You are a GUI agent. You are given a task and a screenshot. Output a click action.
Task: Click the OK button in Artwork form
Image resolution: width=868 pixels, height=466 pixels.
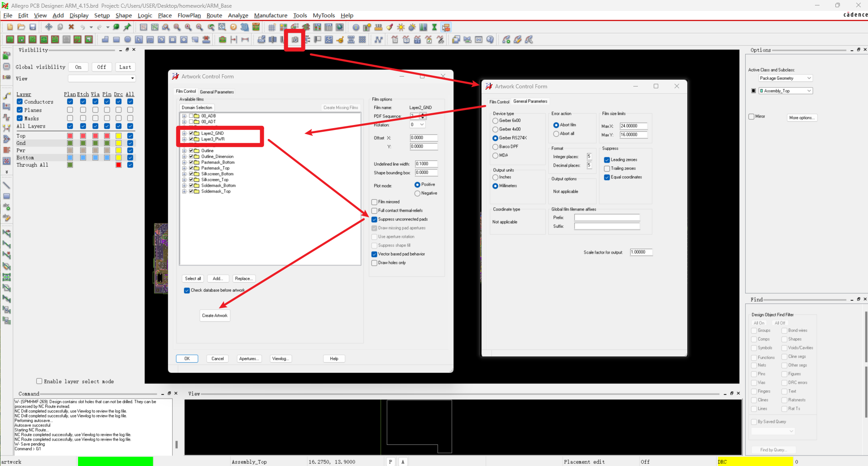pyautogui.click(x=187, y=359)
